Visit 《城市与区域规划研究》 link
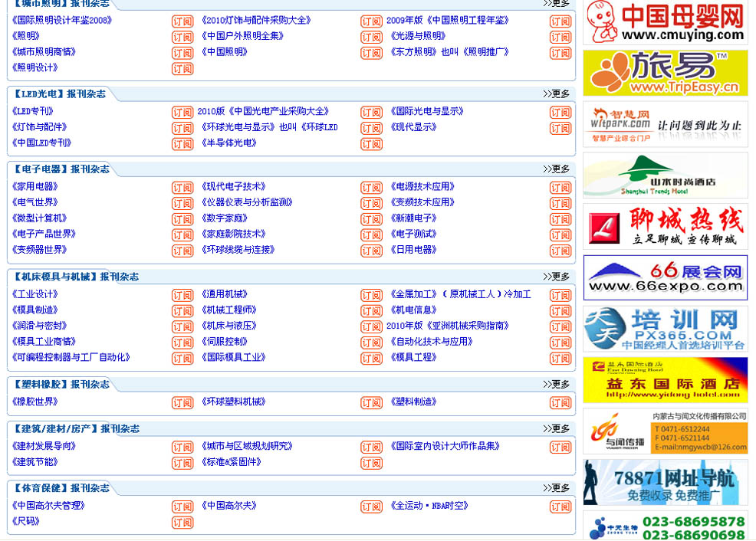 click(247, 446)
